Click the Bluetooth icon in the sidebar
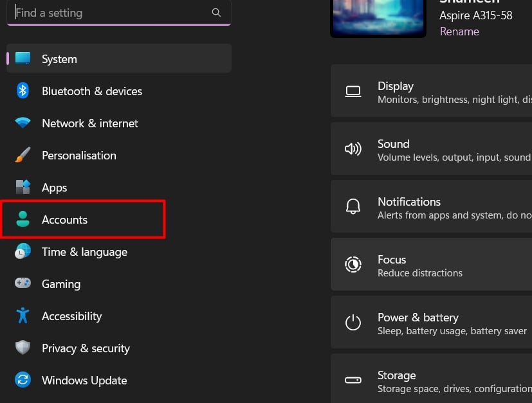 coord(23,91)
